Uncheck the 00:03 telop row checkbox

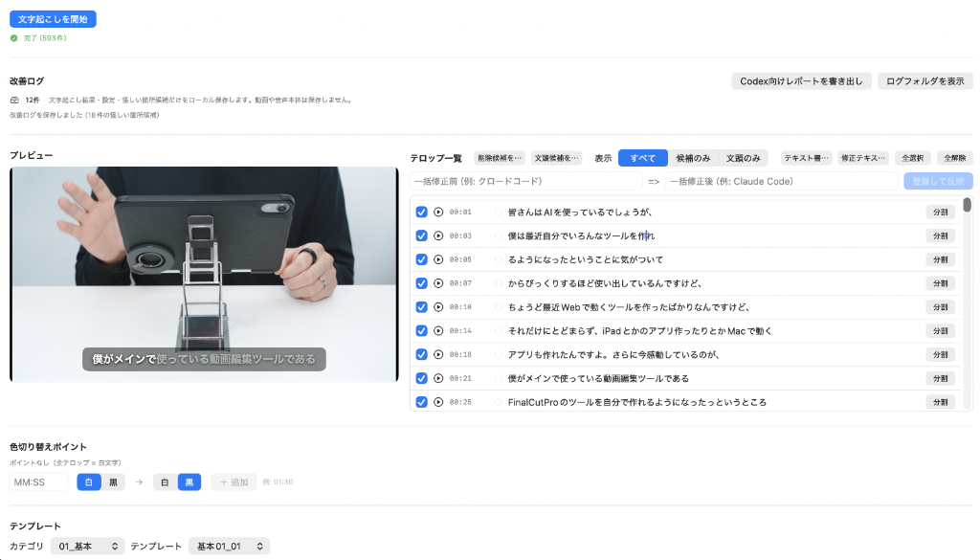(x=421, y=235)
